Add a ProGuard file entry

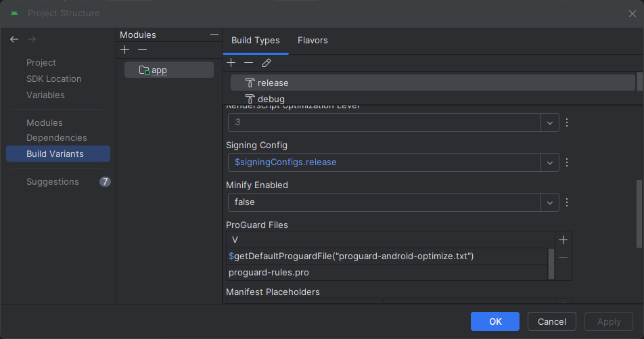(563, 240)
